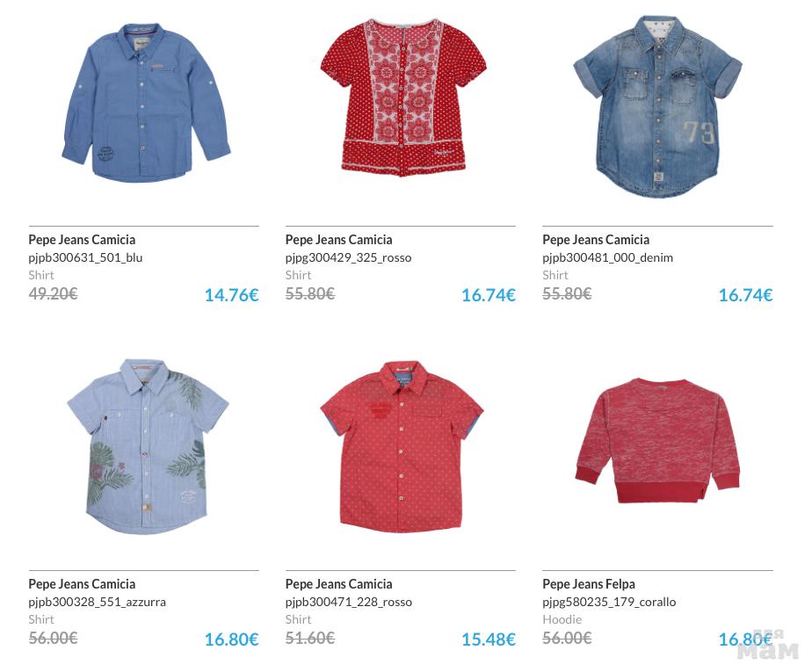Select product code pjpg580235_179_corallo
Viewport: 812px width, 672px height.
pos(609,602)
